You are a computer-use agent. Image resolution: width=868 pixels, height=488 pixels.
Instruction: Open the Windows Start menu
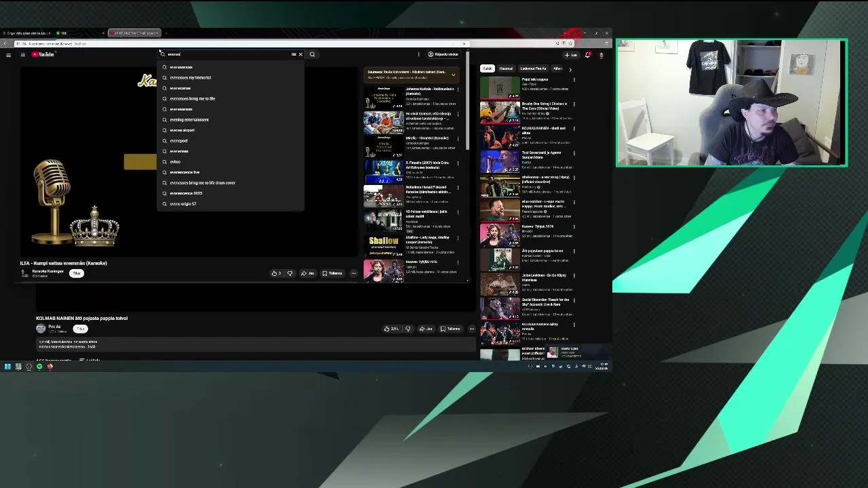pos(7,367)
